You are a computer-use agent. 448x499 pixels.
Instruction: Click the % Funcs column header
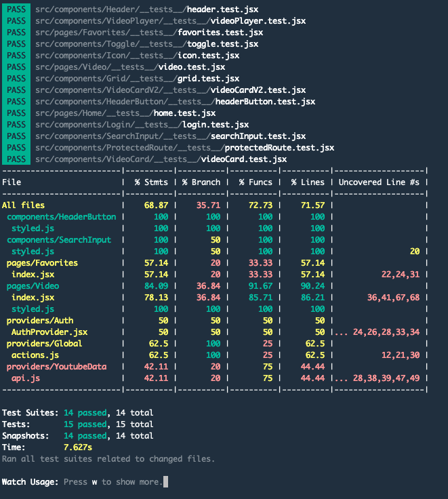point(256,182)
